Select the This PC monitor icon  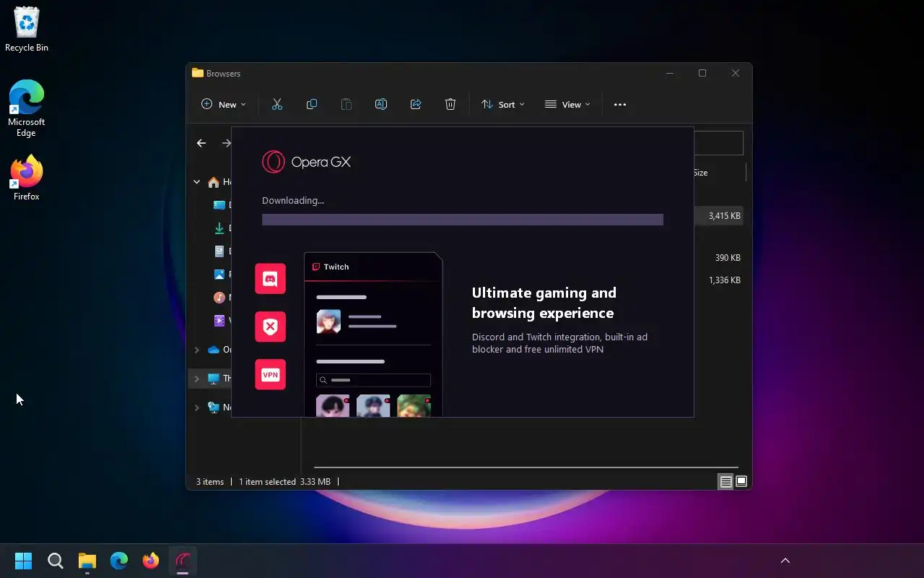[x=213, y=379]
